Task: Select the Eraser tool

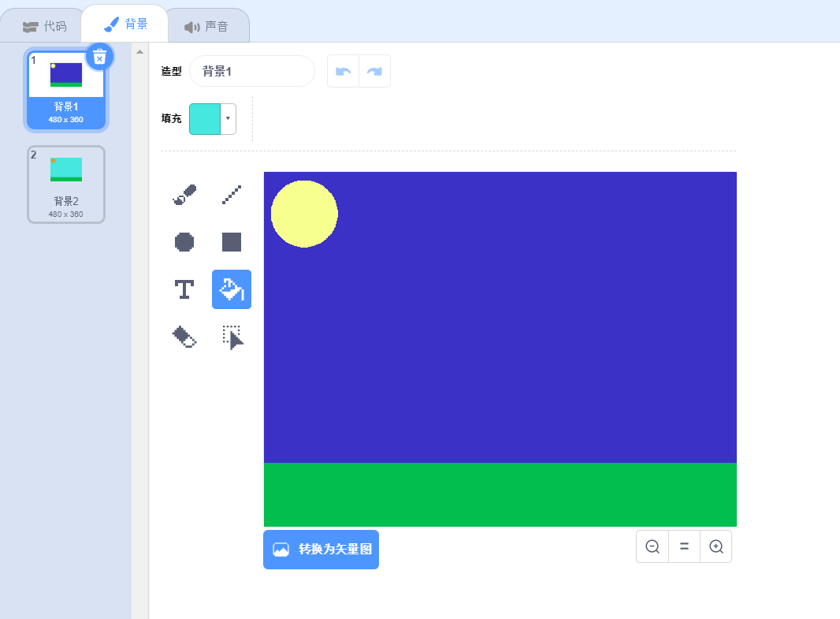Action: (x=184, y=337)
